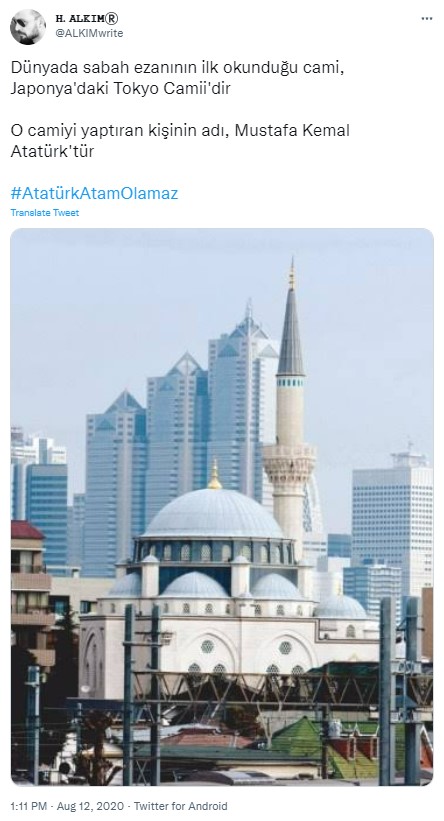Click Translate Tweet

coord(45,213)
